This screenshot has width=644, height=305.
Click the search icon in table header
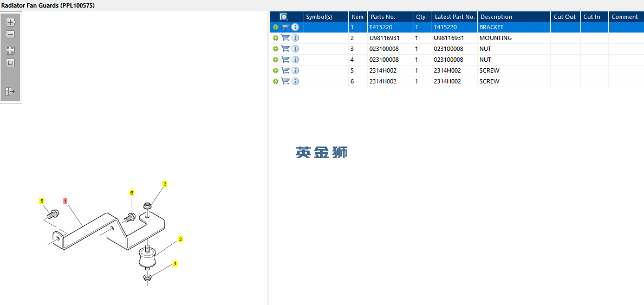[284, 17]
